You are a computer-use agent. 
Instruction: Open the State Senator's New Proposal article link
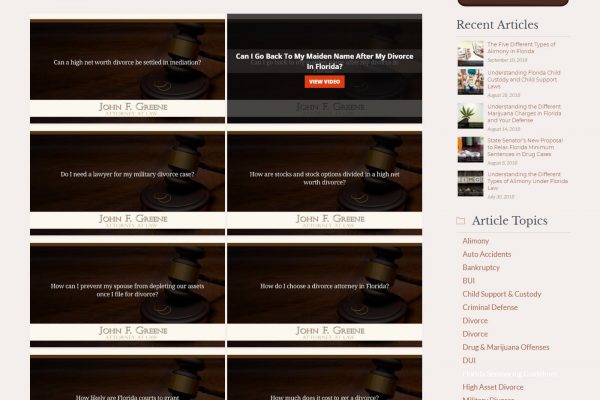coord(526,148)
